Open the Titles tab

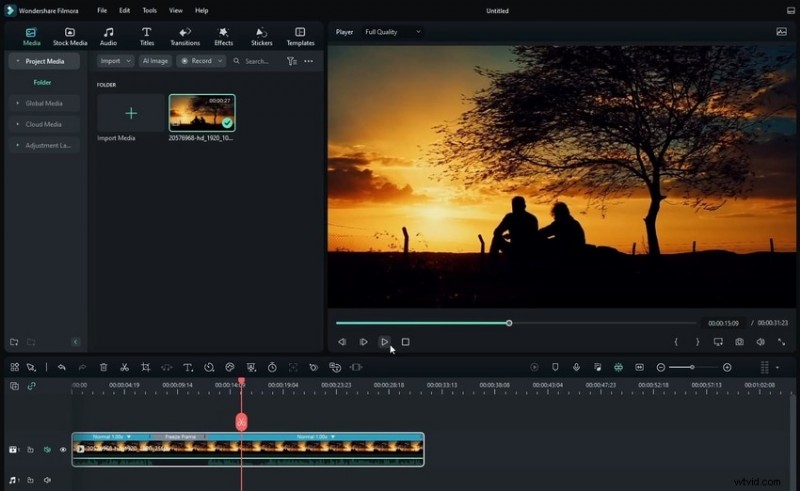[147, 37]
